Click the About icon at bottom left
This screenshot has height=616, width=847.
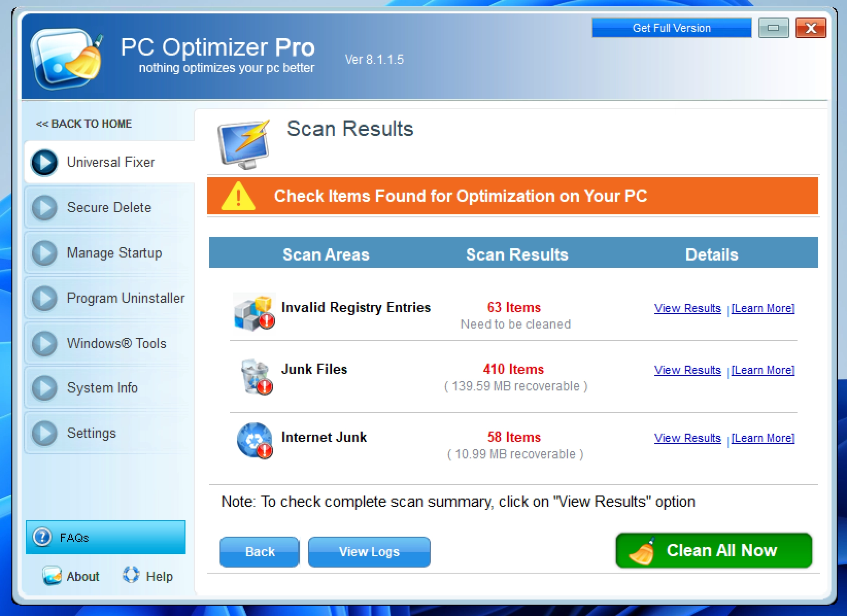coord(52,576)
